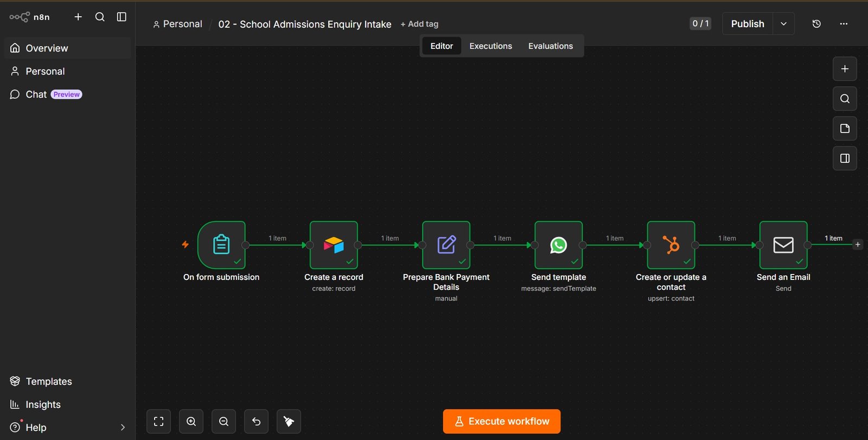Switch to the Editor tab

pyautogui.click(x=442, y=46)
